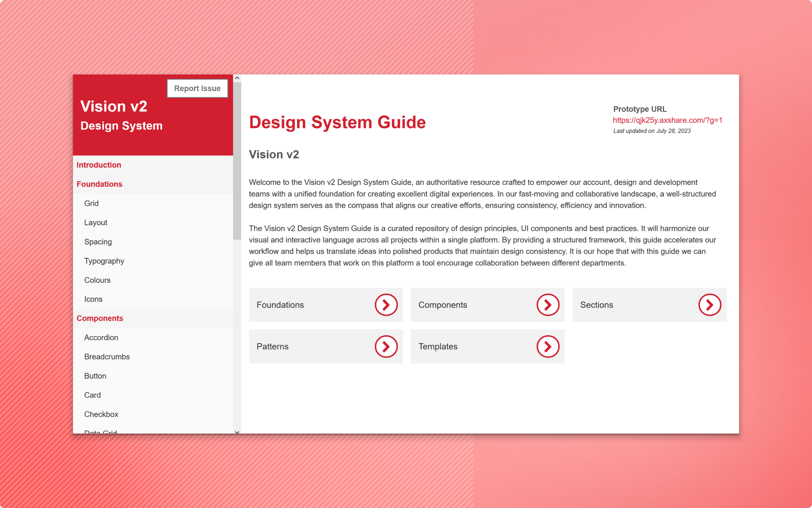Open the prototype axshare URL link
Viewport: 812px width, 508px height.
(x=667, y=120)
